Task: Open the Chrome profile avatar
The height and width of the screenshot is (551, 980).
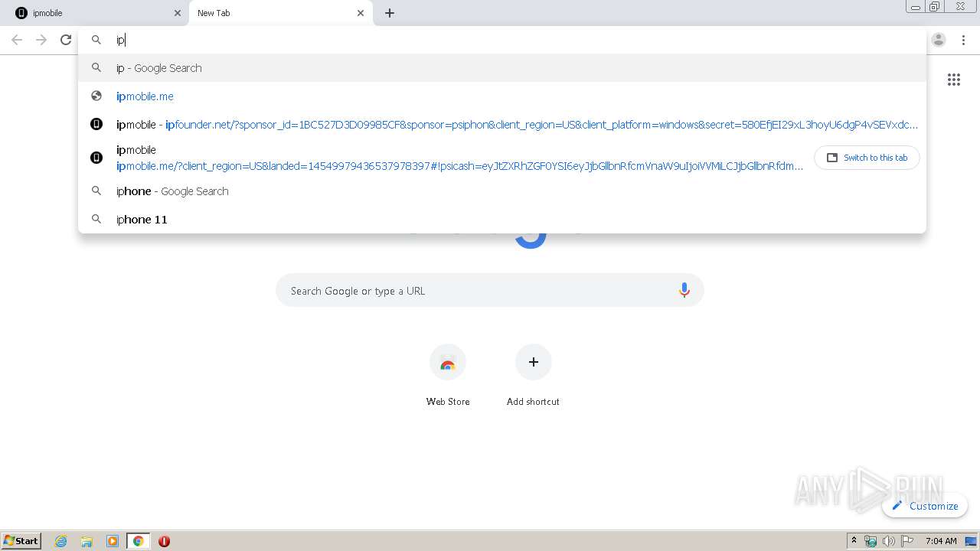Action: [x=939, y=40]
